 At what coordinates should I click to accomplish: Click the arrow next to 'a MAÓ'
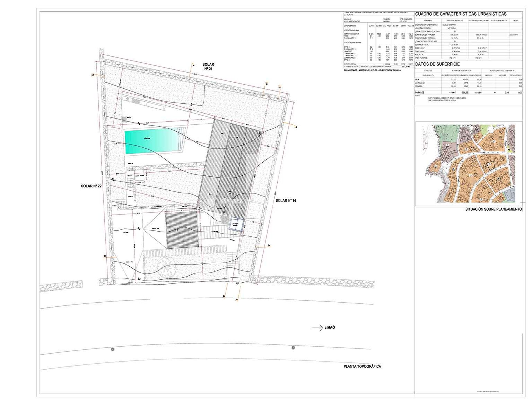pyautogui.click(x=317, y=328)
